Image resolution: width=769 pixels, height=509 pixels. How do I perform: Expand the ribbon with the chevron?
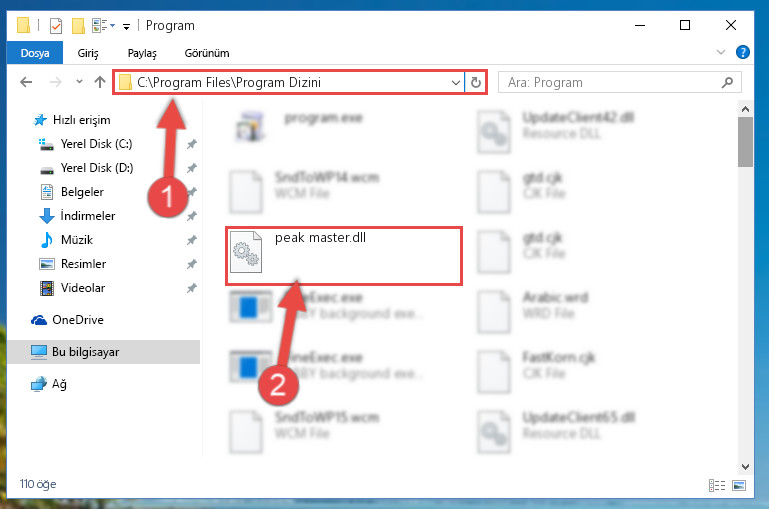(x=720, y=52)
